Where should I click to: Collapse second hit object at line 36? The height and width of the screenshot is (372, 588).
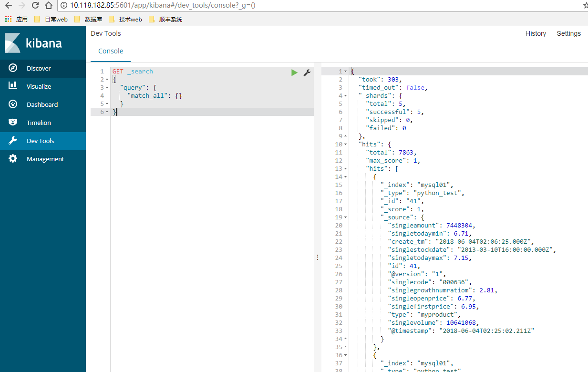tap(346, 355)
